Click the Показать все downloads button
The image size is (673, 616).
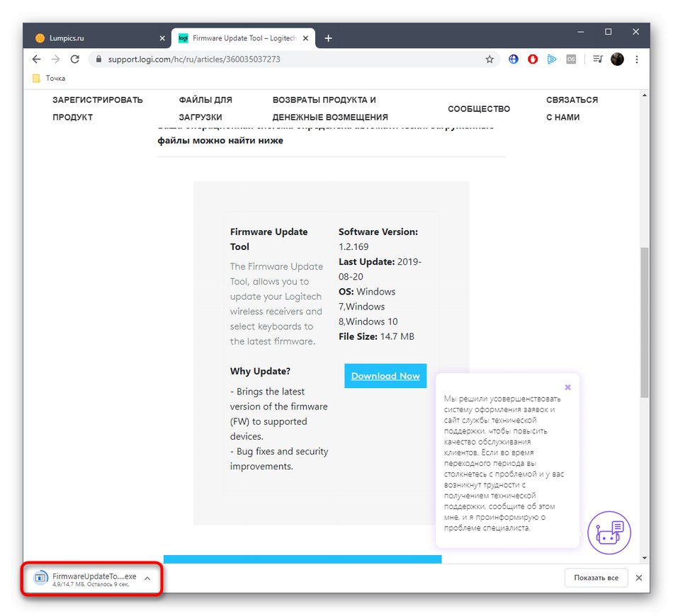coord(596,578)
